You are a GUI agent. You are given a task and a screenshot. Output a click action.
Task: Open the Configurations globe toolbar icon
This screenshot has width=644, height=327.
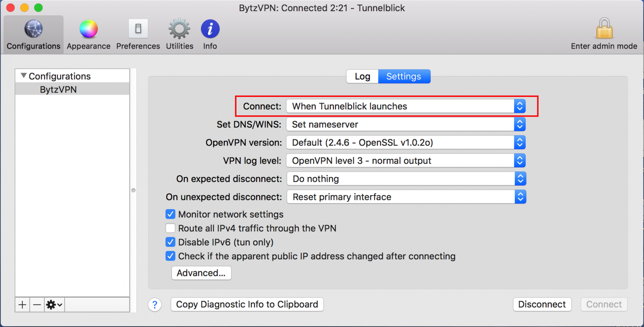33,29
